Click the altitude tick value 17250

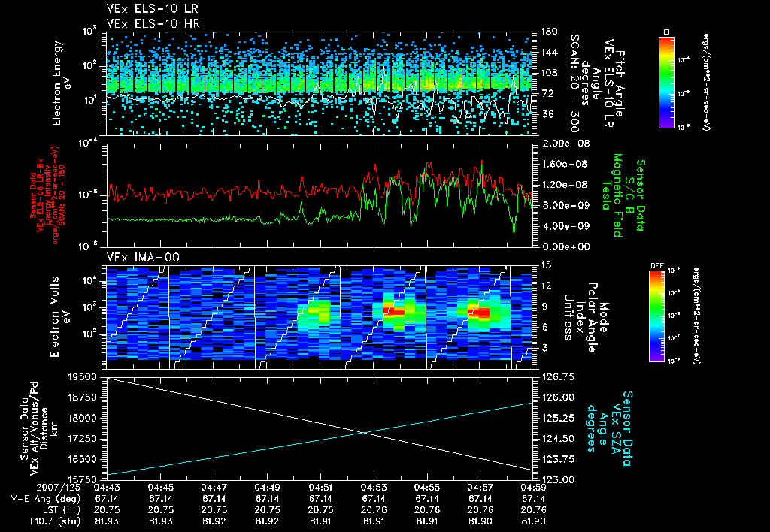tap(83, 439)
